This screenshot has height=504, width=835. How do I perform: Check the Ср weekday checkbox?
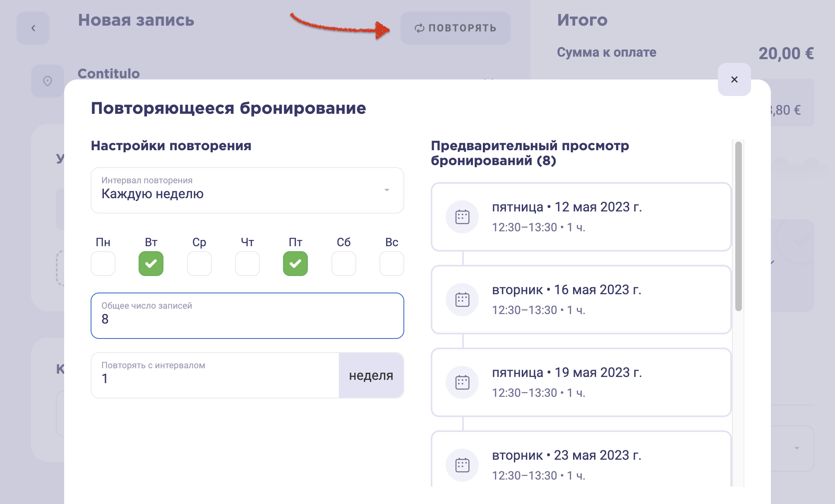[x=199, y=264]
